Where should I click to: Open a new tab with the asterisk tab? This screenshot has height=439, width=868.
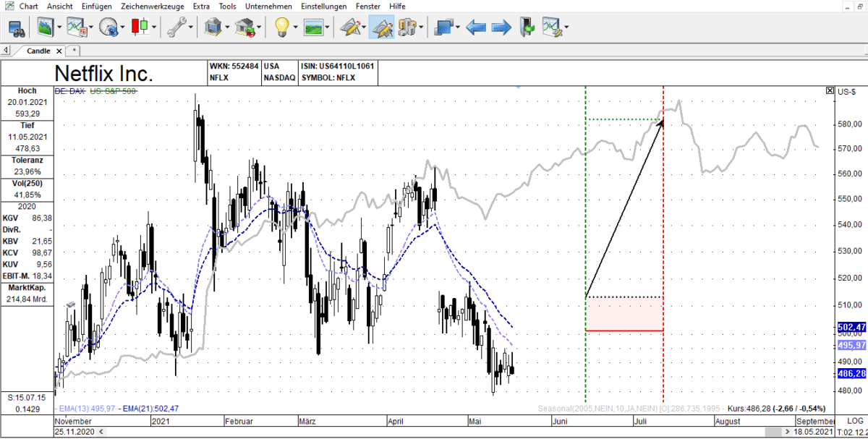[x=74, y=51]
